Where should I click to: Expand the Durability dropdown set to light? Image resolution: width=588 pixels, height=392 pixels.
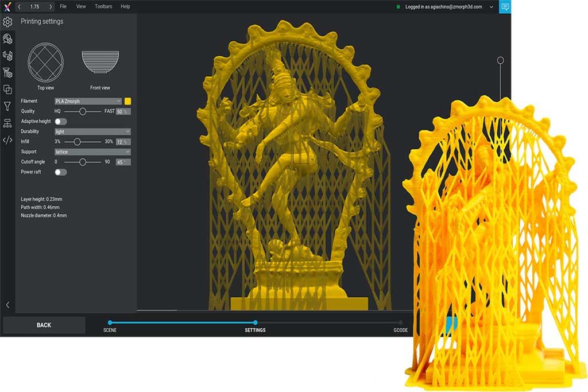[x=92, y=131]
